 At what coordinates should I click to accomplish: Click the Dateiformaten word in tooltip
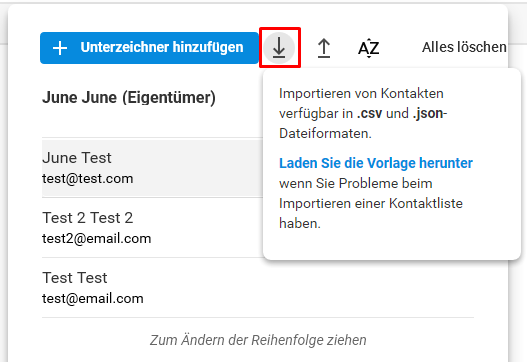point(325,134)
